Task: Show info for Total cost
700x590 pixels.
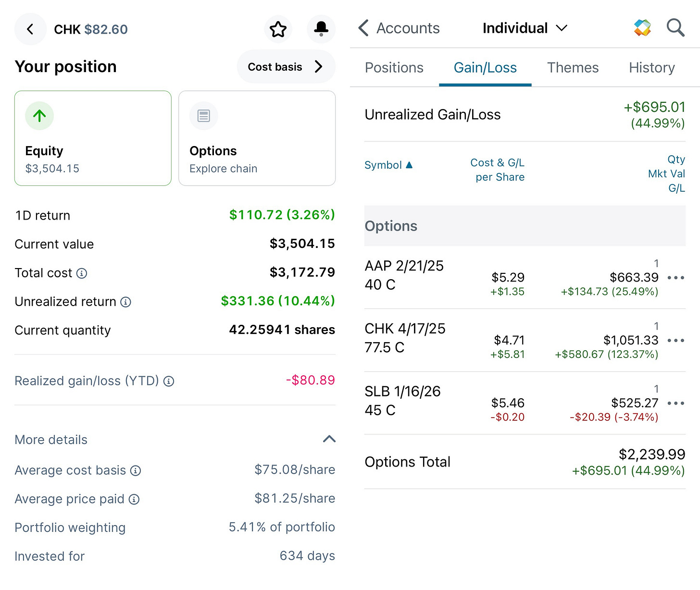Action: pos(82,273)
